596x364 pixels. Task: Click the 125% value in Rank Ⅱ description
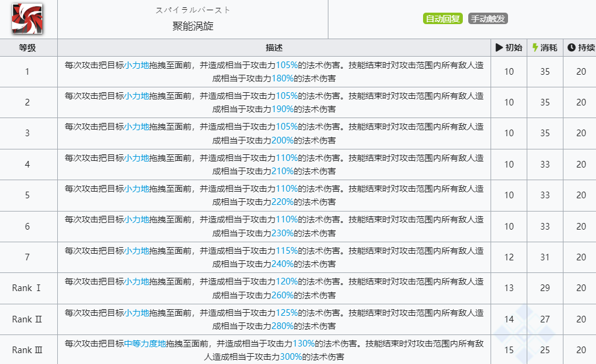point(287,313)
